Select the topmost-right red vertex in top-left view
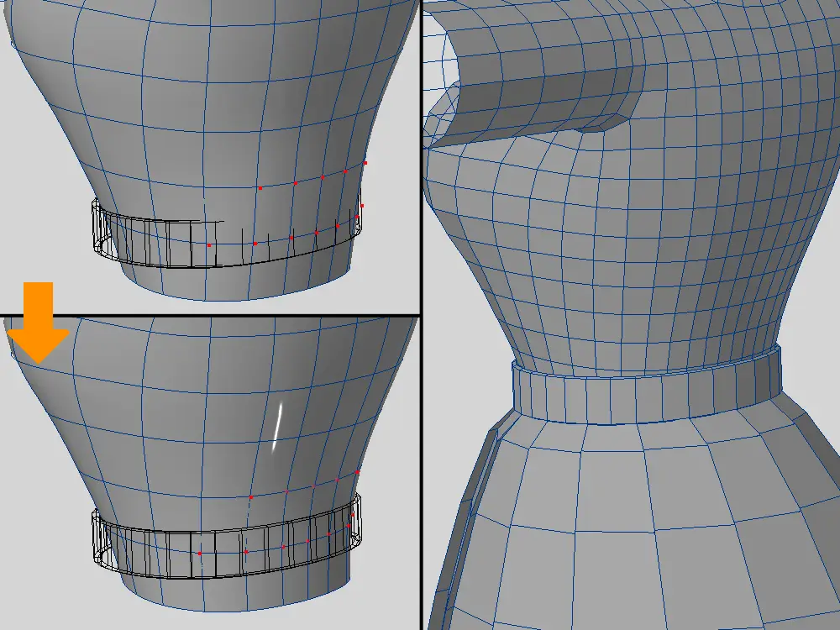840x630 pixels. [x=365, y=163]
